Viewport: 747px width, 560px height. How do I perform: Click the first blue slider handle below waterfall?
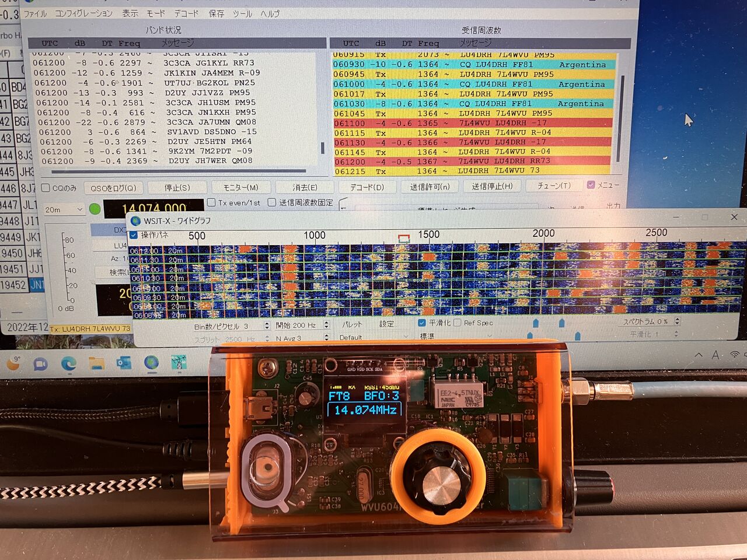(536, 323)
